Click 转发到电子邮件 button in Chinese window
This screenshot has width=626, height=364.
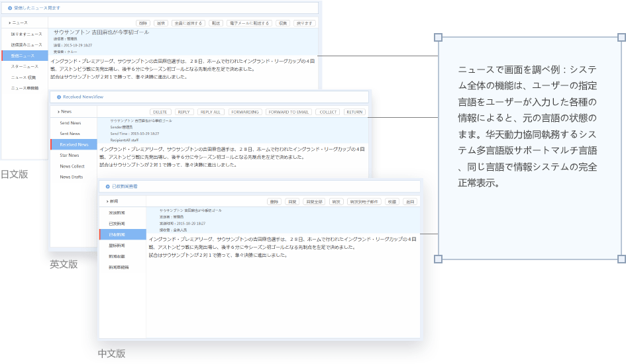coord(364,201)
